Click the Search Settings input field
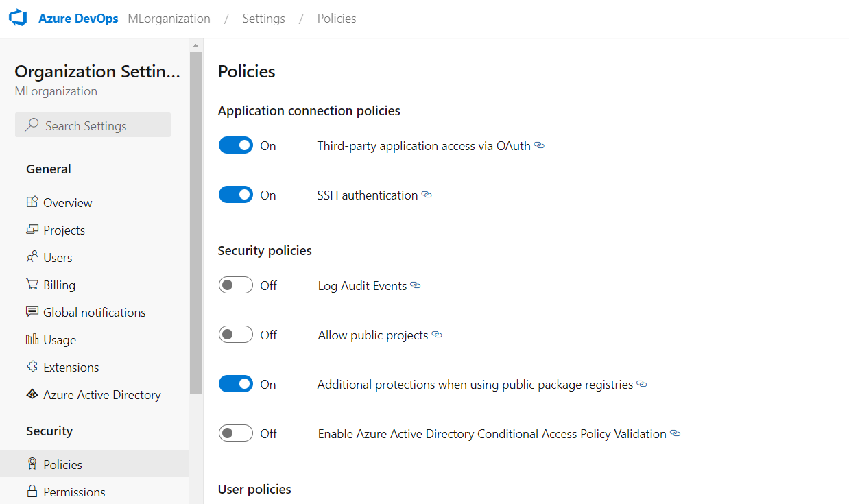This screenshot has height=504, width=849. tap(93, 125)
